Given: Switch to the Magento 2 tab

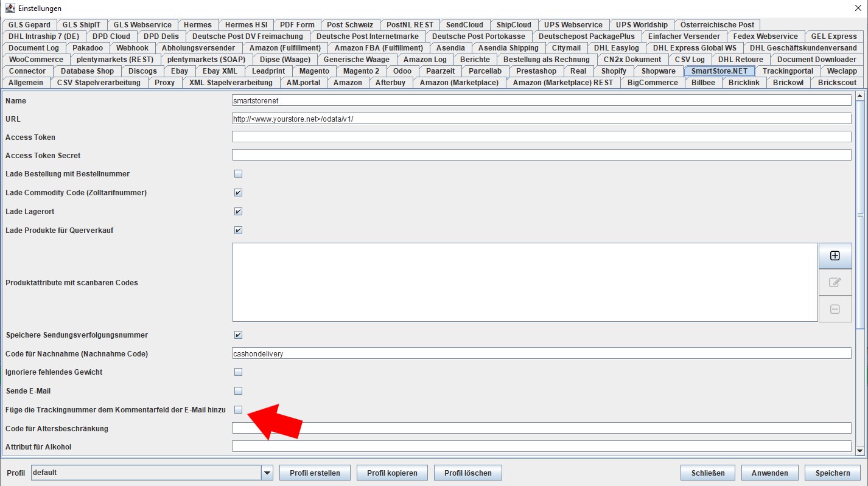Looking at the screenshot, I should (x=361, y=71).
